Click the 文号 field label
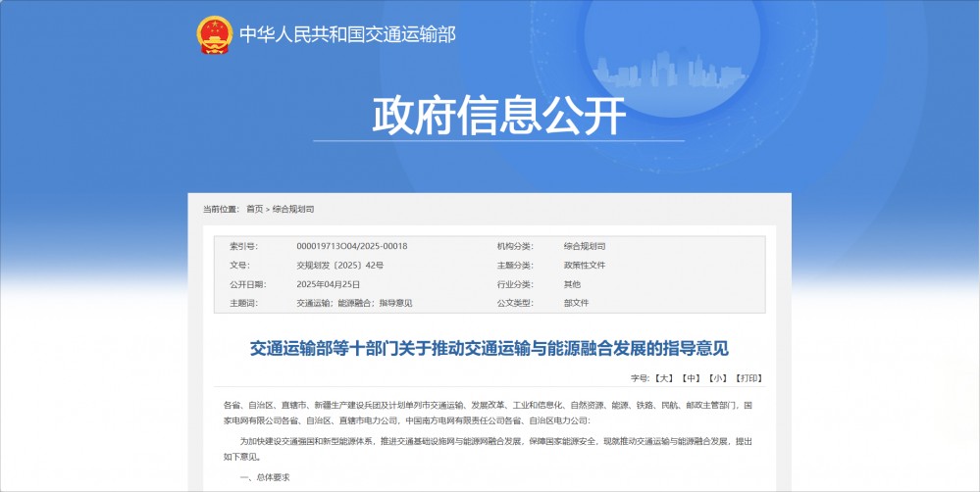The width and height of the screenshot is (980, 492). [239, 266]
